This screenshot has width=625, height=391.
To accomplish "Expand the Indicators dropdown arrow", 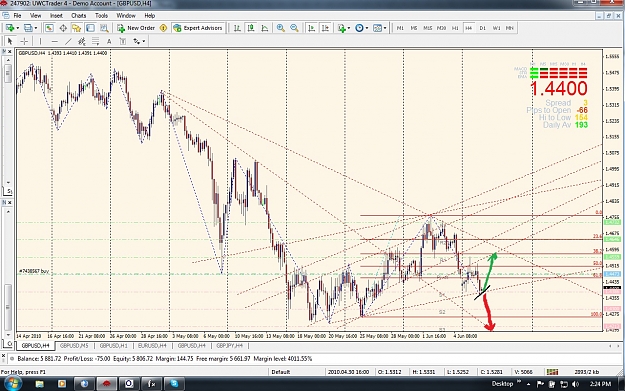I will (349, 28).
